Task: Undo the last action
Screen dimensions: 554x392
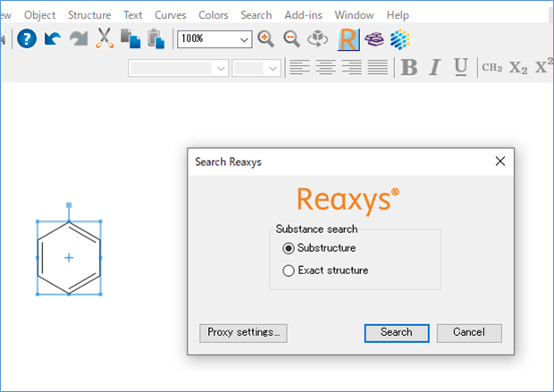Action: coord(53,38)
